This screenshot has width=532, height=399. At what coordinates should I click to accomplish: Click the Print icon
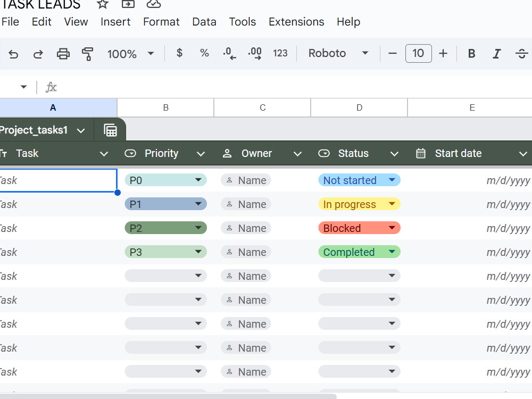[63, 54]
